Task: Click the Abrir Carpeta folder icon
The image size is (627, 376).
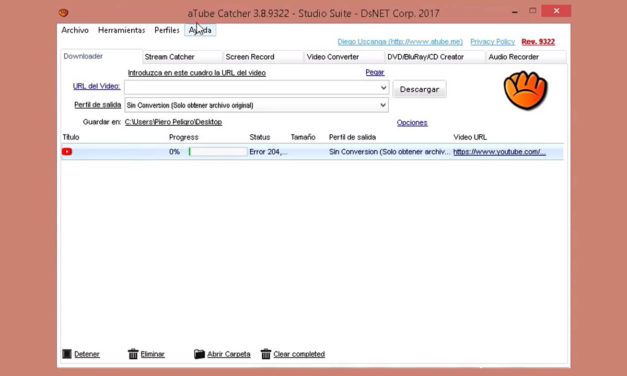Action: click(x=199, y=354)
